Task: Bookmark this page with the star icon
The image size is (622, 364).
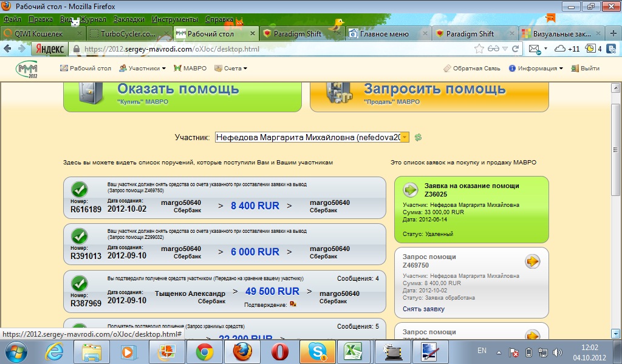Action: (479, 49)
